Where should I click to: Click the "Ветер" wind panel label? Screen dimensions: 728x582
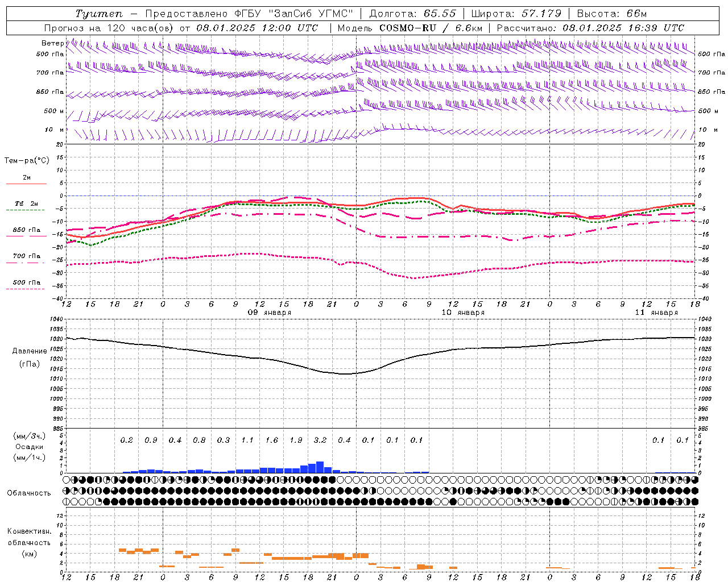pyautogui.click(x=52, y=43)
